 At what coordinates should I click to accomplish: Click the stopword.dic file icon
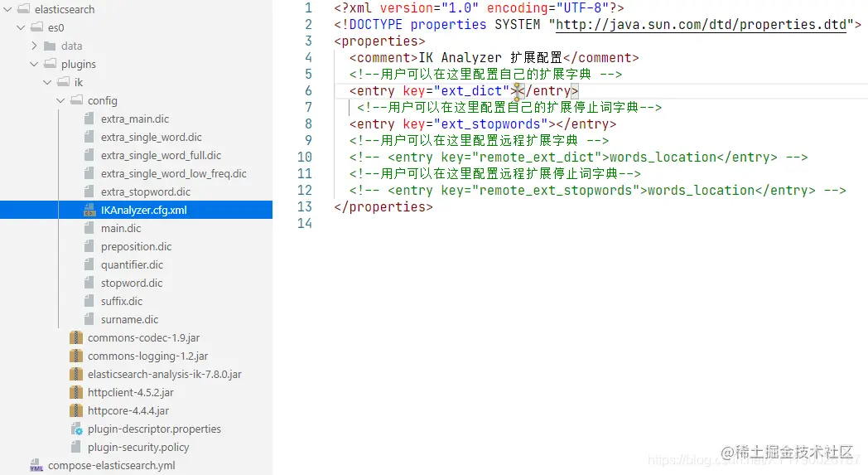[x=89, y=284]
